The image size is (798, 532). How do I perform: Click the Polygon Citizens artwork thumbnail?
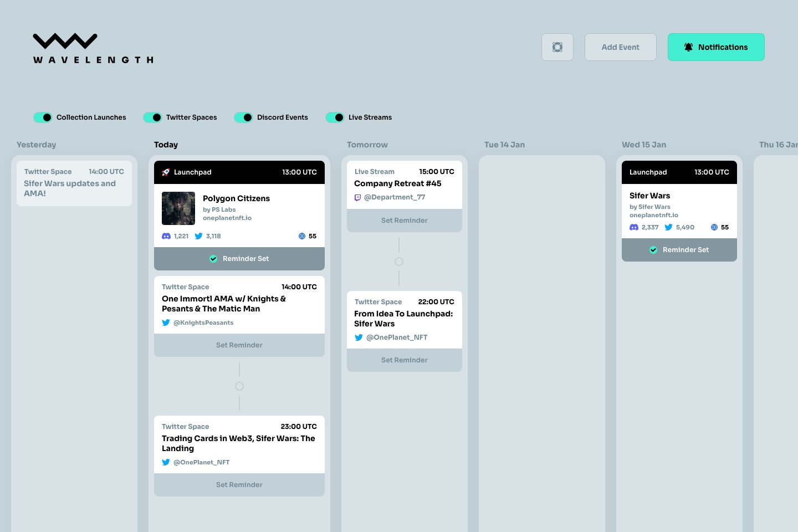(x=178, y=208)
